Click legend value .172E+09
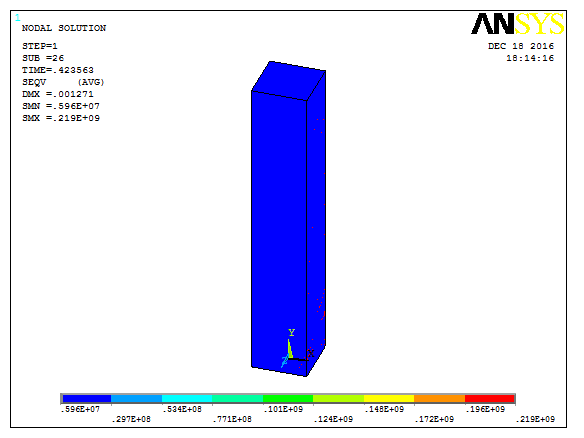This screenshot has height=438, width=584. point(434,419)
